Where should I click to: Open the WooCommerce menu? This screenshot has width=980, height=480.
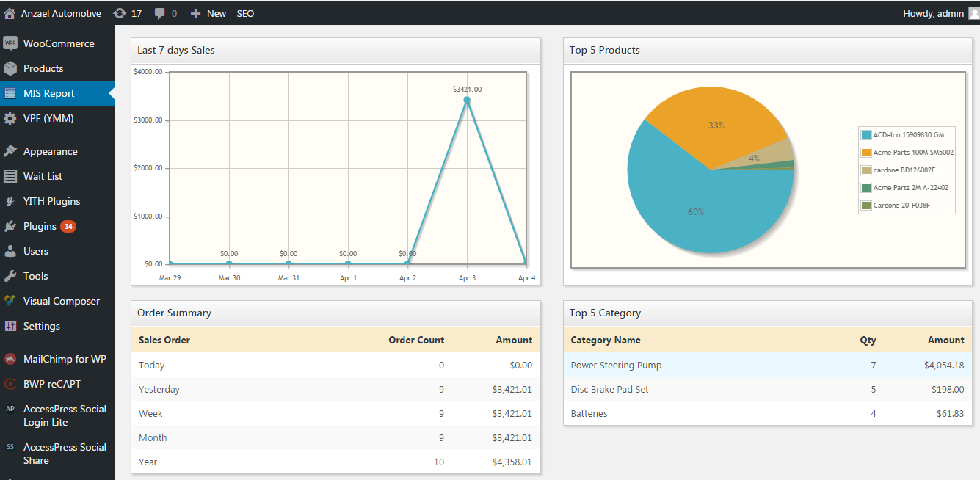click(x=57, y=43)
